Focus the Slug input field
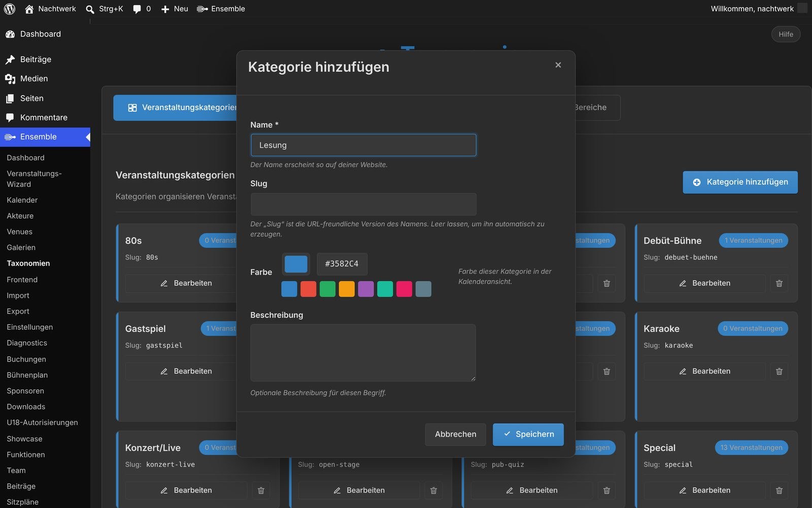 point(363,204)
